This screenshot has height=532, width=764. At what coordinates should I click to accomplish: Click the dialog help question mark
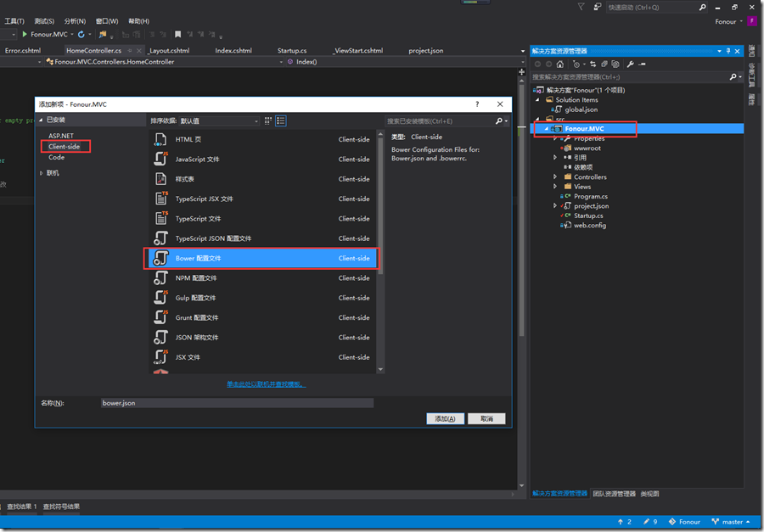(x=477, y=104)
